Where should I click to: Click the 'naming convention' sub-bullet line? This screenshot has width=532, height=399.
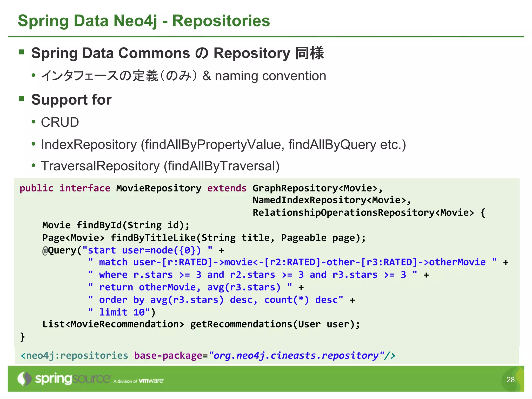184,76
